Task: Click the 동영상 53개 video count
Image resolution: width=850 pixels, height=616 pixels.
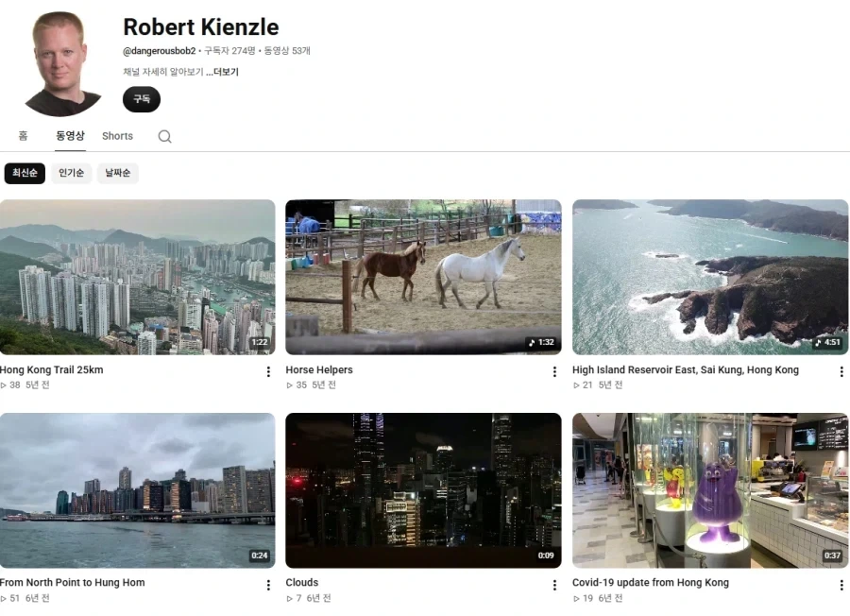Action: 287,51
